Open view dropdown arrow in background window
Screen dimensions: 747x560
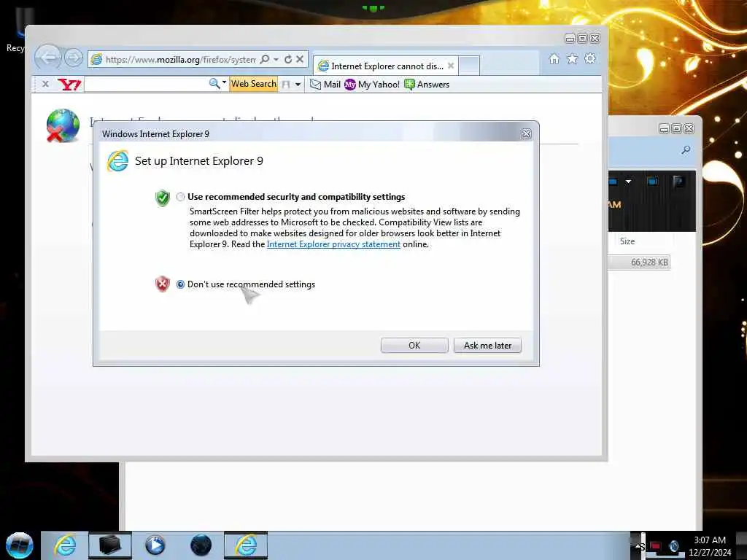(628, 182)
